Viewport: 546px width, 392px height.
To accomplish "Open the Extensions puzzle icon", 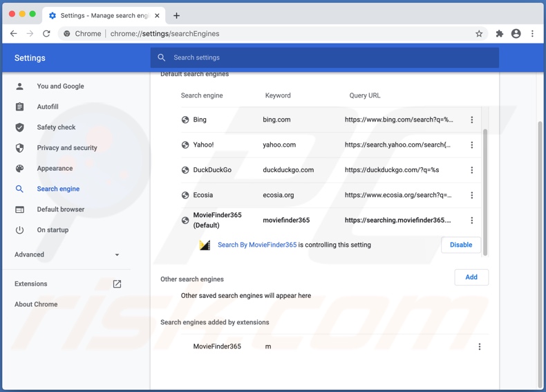I will click(x=499, y=34).
